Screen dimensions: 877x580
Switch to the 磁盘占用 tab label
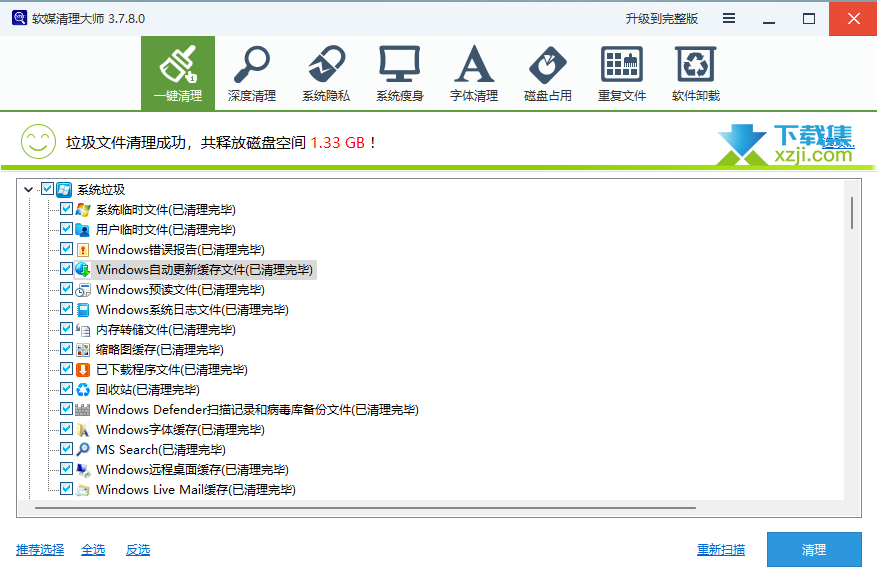click(x=548, y=96)
